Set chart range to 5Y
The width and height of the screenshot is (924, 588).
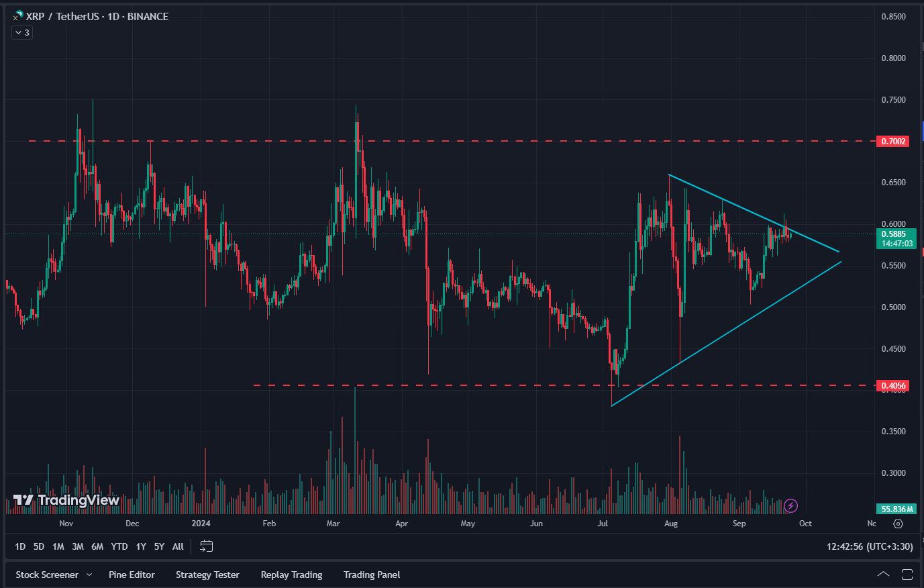pos(159,546)
